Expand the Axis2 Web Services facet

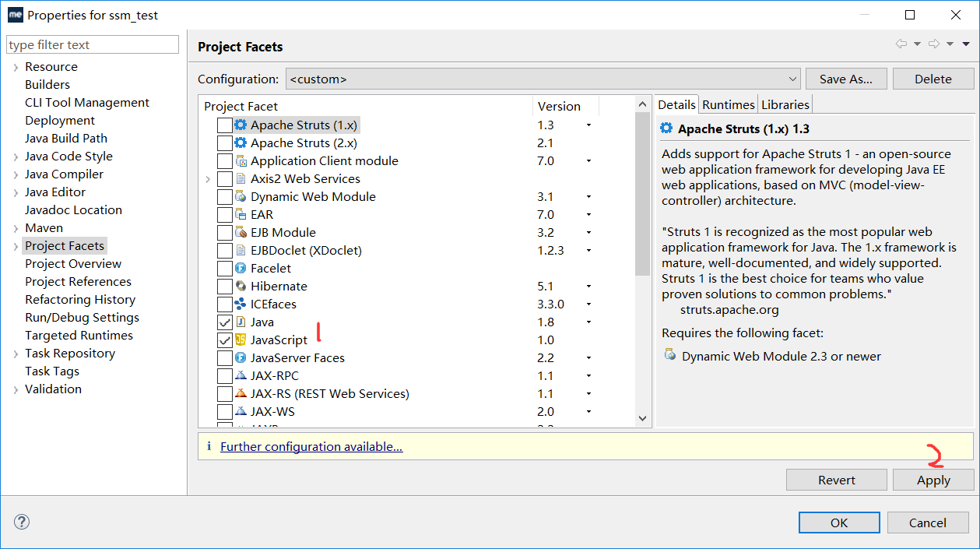208,179
